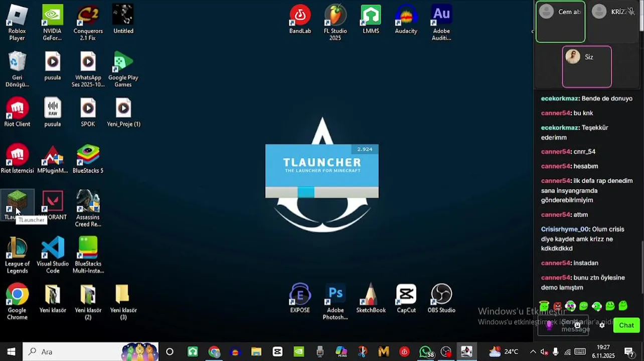Send the angry red emote reaction
Screen dimensions: 644x361
click(557, 306)
